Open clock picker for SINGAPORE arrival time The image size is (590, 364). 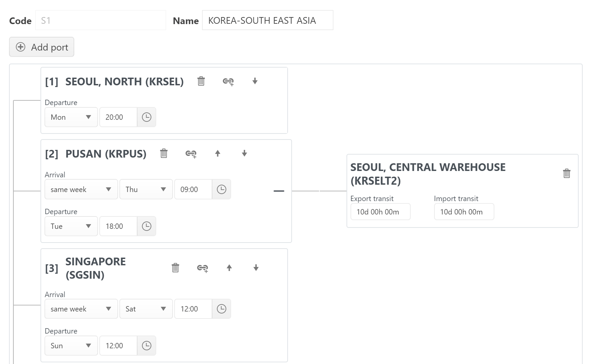click(221, 309)
